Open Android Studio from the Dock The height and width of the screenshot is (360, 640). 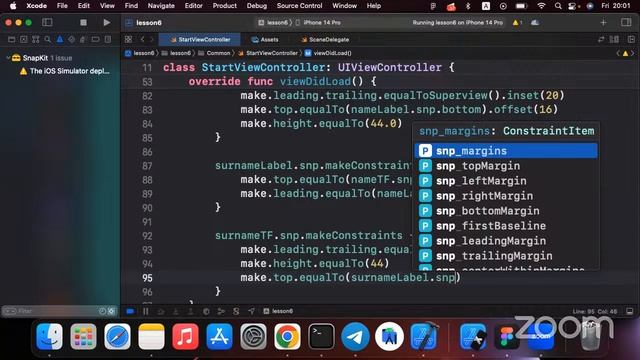[x=389, y=337]
